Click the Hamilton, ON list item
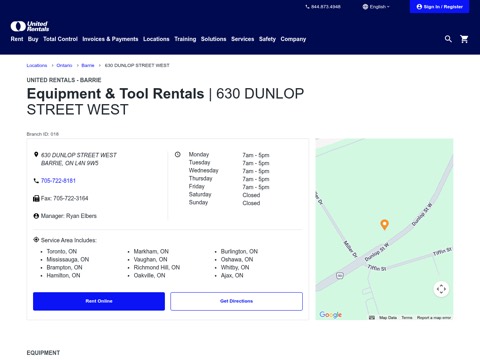 63,275
